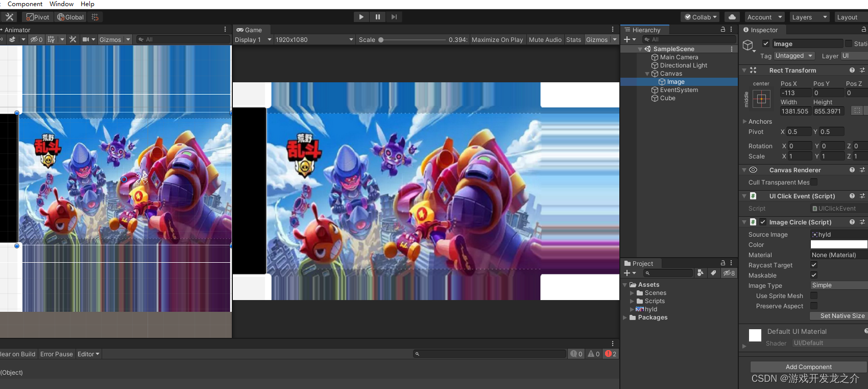This screenshot has height=389, width=868.
Task: Click the grid snapping icon beside Global
Action: 95,17
